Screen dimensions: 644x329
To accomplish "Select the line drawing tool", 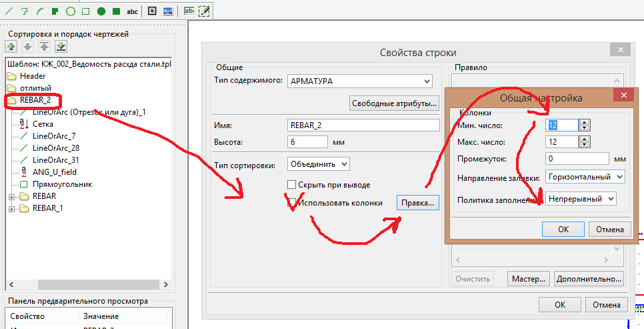I will (x=9, y=11).
